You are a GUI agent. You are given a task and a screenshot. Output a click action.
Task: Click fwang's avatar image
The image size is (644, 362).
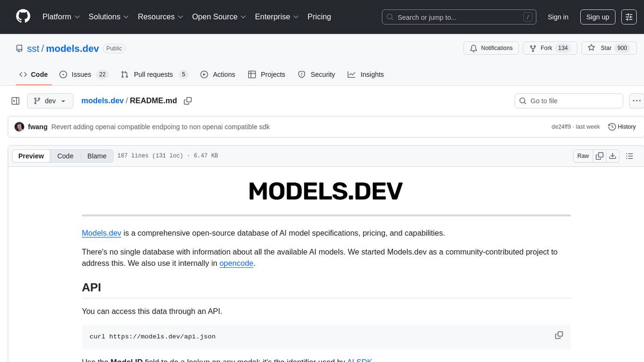(19, 127)
